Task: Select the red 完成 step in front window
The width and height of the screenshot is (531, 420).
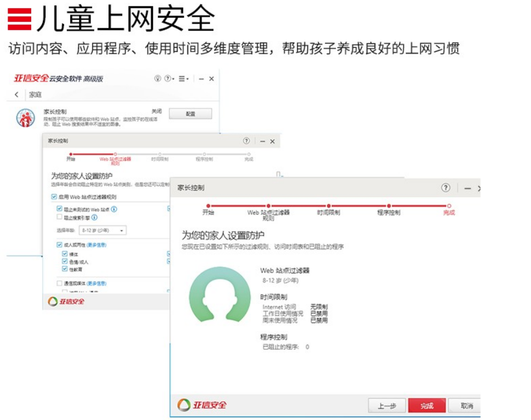Action: pos(449,210)
